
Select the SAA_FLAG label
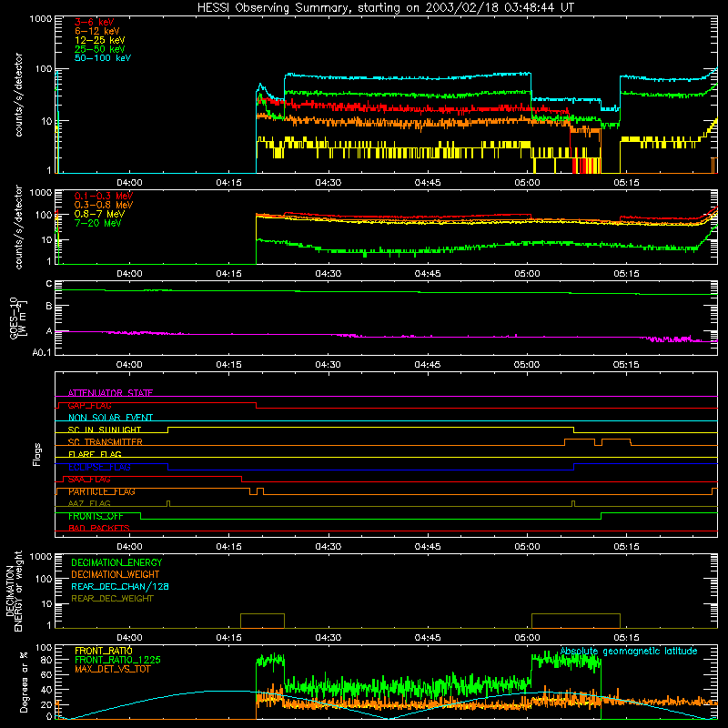pos(89,480)
